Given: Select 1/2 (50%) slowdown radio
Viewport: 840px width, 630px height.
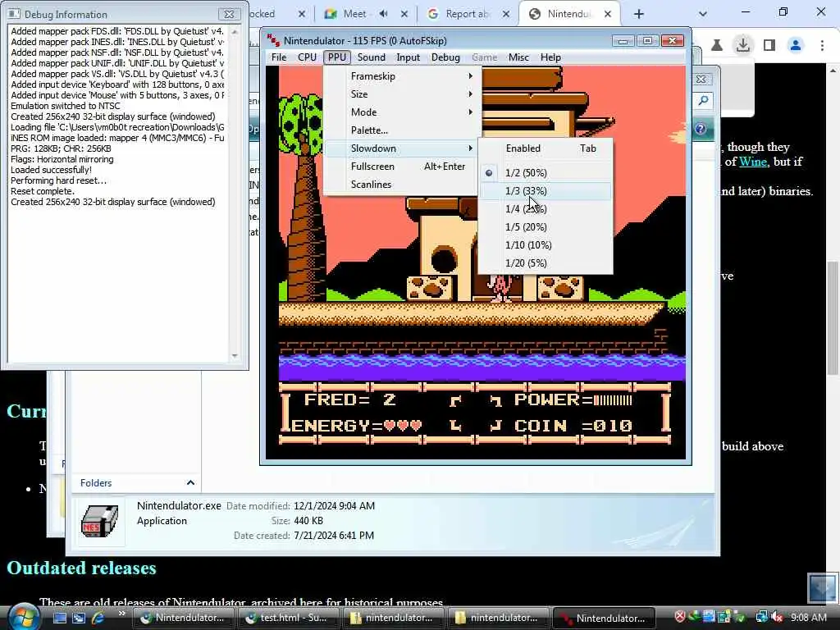Looking at the screenshot, I should 546,173.
